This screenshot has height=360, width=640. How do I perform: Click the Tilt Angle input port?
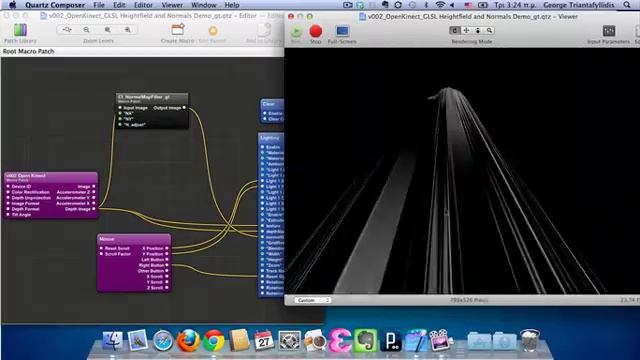click(8, 215)
